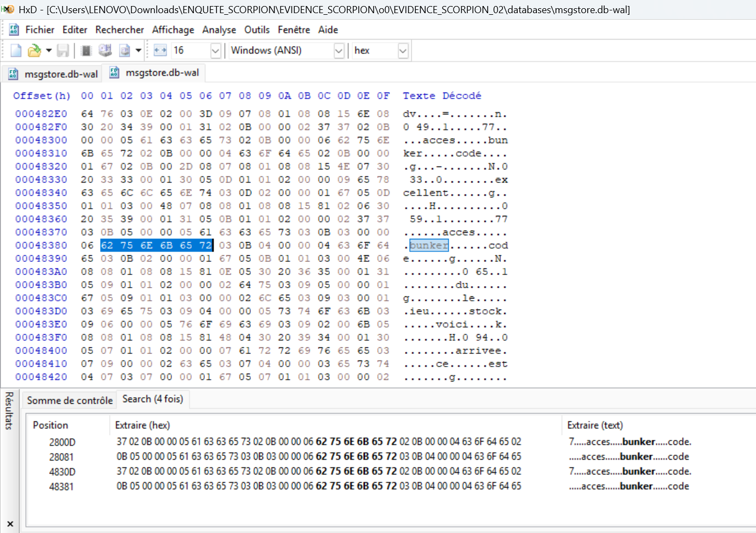Switch to the Somme de contrôle tab
756x533 pixels.
coord(70,400)
